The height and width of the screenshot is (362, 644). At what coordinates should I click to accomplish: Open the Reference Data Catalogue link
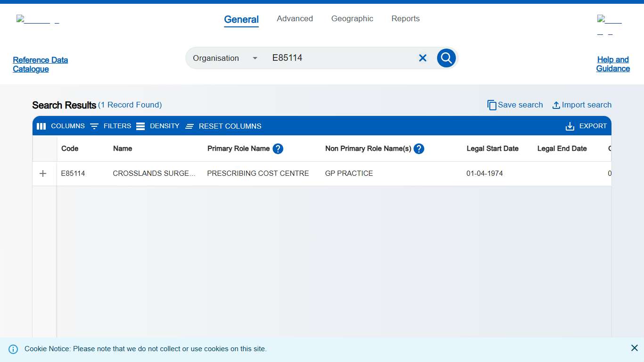pyautogui.click(x=41, y=65)
